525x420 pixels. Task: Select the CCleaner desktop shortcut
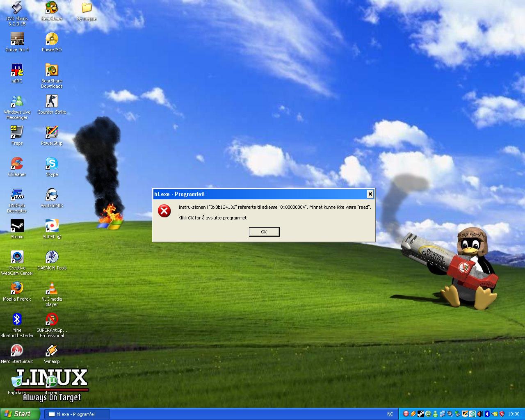(x=17, y=167)
